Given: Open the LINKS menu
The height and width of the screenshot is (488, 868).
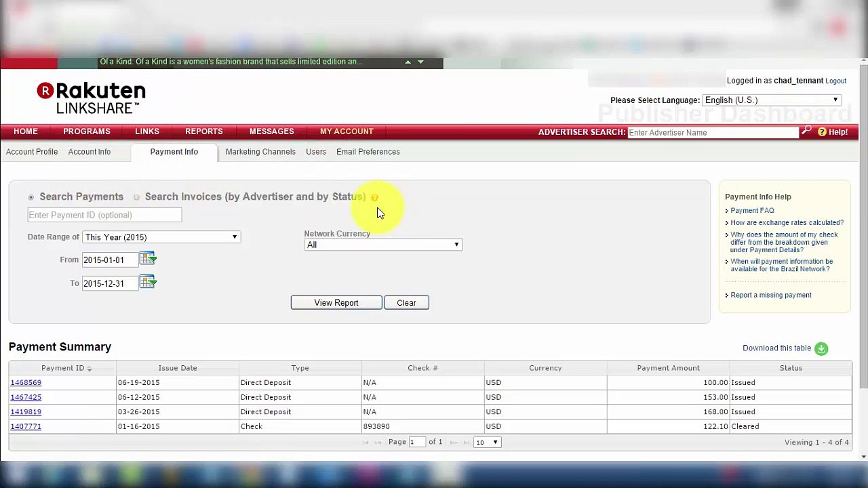Looking at the screenshot, I should (147, 131).
